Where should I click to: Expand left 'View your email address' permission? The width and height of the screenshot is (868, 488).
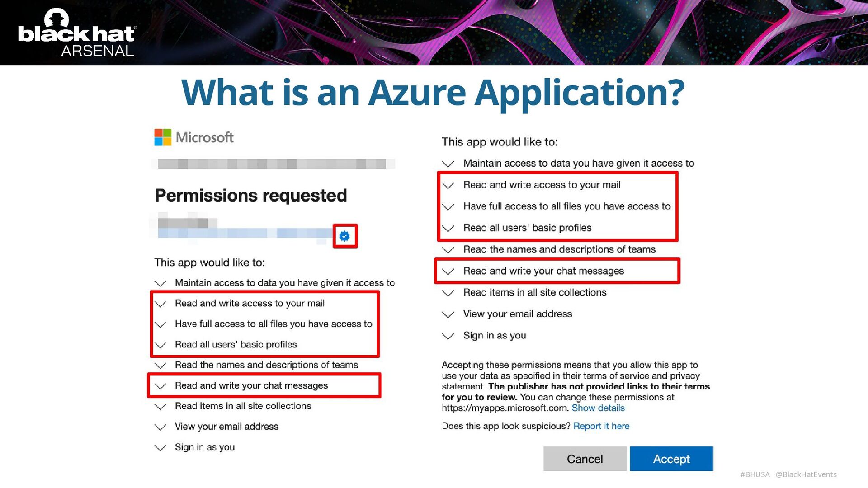point(160,427)
